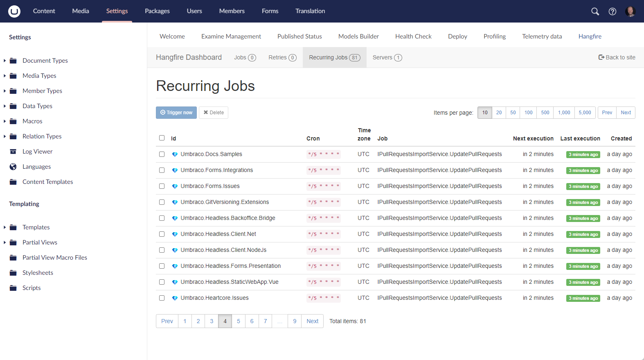Click the Stylesheets folder icon
644x360 pixels.
pos(13,273)
